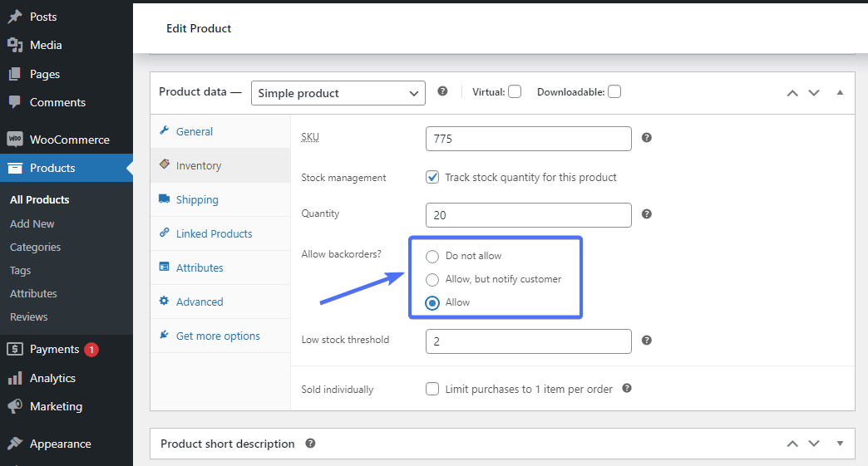Expand the Product short description toggle arrow
Screen dimensions: 868x466
click(840, 444)
